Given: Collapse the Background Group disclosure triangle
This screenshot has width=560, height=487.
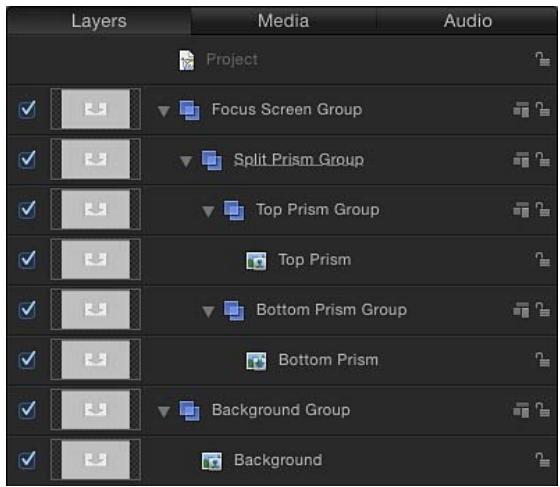Looking at the screenshot, I should [x=164, y=412].
